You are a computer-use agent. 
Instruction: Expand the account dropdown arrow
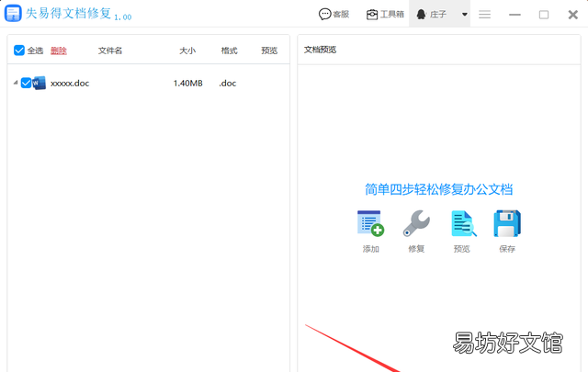point(465,15)
